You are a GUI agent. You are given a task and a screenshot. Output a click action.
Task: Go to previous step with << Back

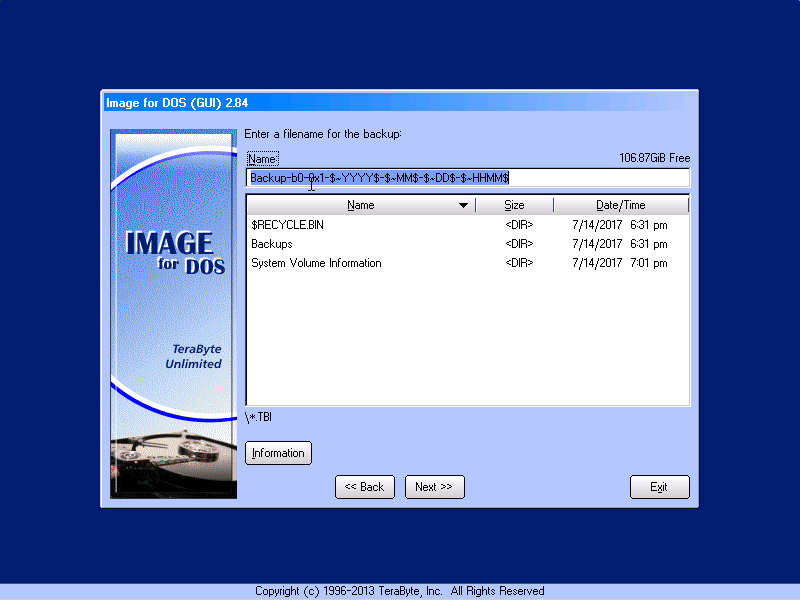364,487
